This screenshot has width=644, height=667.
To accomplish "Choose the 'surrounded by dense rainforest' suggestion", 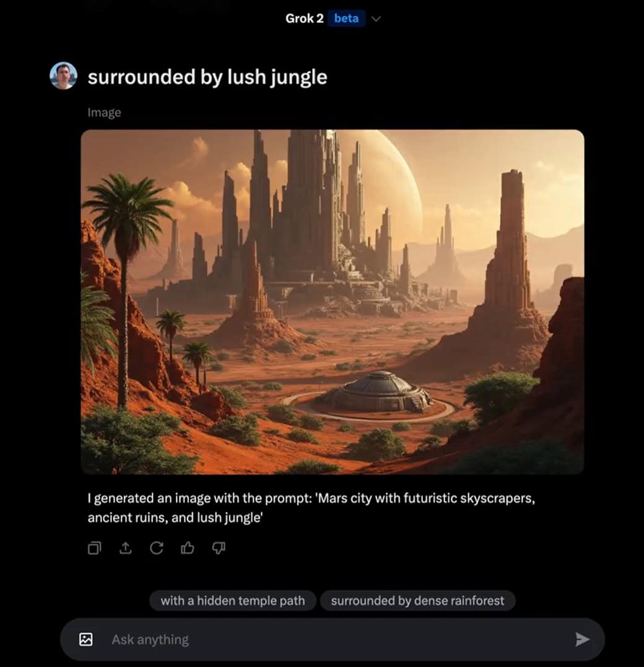I will 418,601.
